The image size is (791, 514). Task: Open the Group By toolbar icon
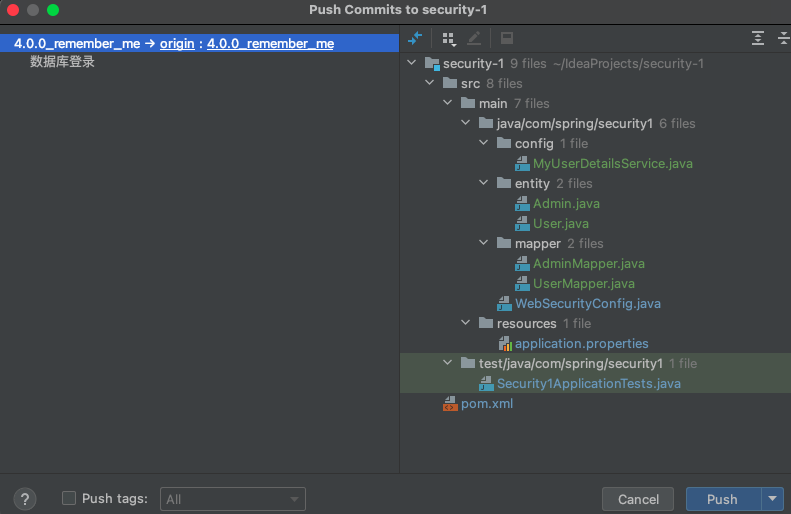[x=448, y=38]
